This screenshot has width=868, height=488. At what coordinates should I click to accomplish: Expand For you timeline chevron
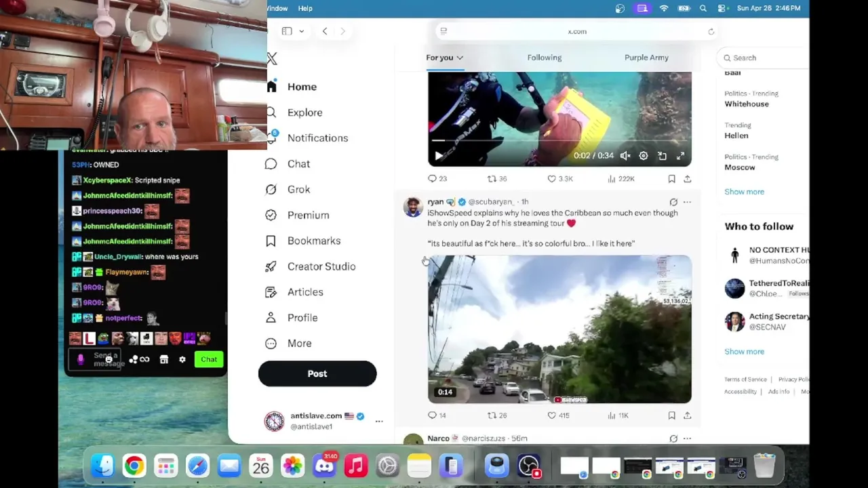point(460,58)
